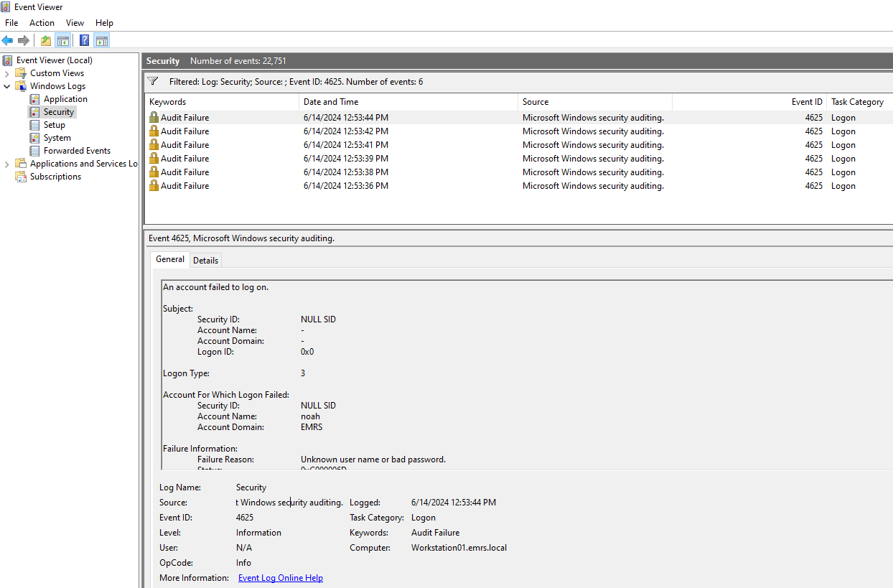This screenshot has height=588, width=893.
Task: Sort by the Source column header
Action: 595,102
